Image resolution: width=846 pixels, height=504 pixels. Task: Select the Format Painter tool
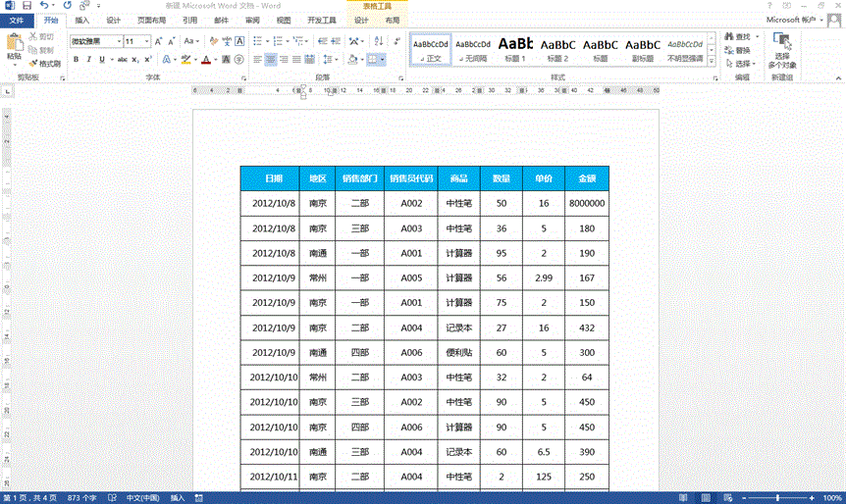44,63
